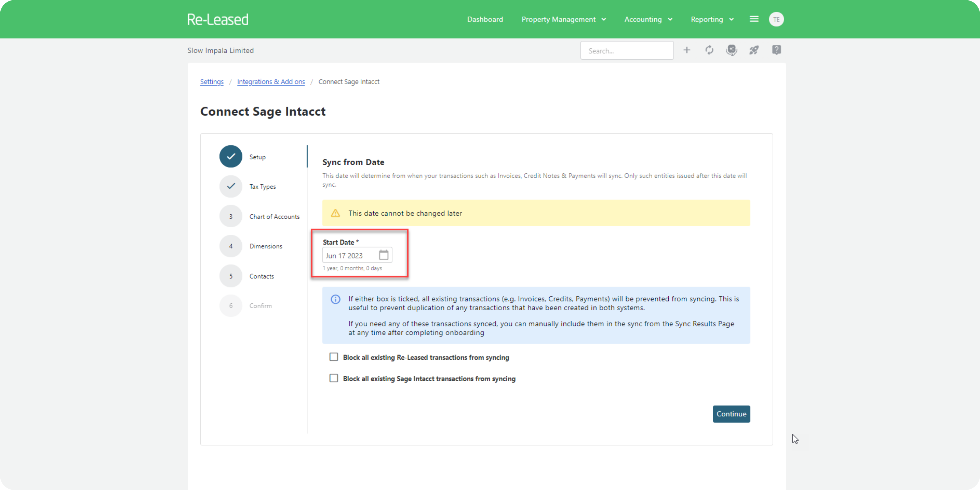Click the plus add-new icon
The image size is (980, 490).
click(686, 50)
